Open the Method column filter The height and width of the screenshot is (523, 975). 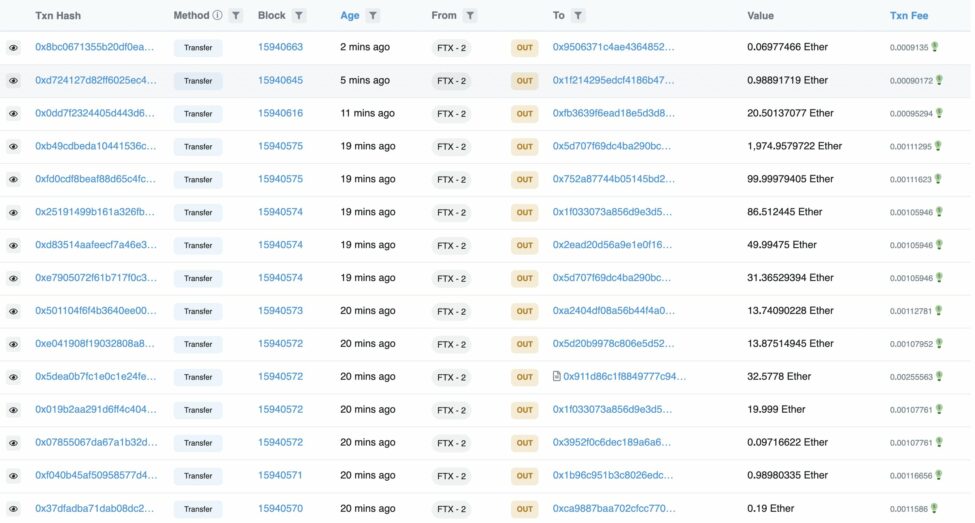point(236,16)
